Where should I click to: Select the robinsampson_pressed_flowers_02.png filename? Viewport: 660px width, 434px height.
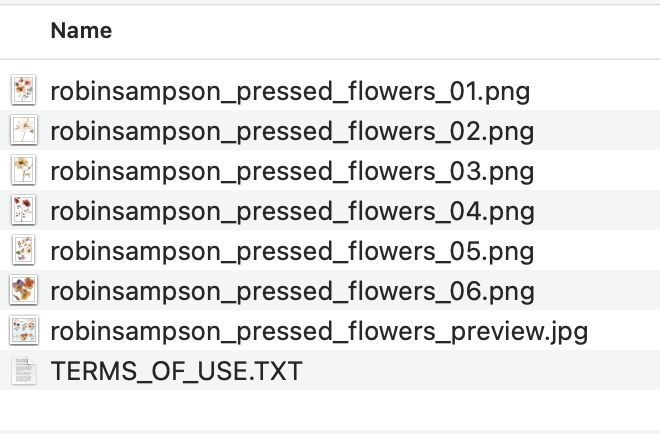[x=292, y=132]
